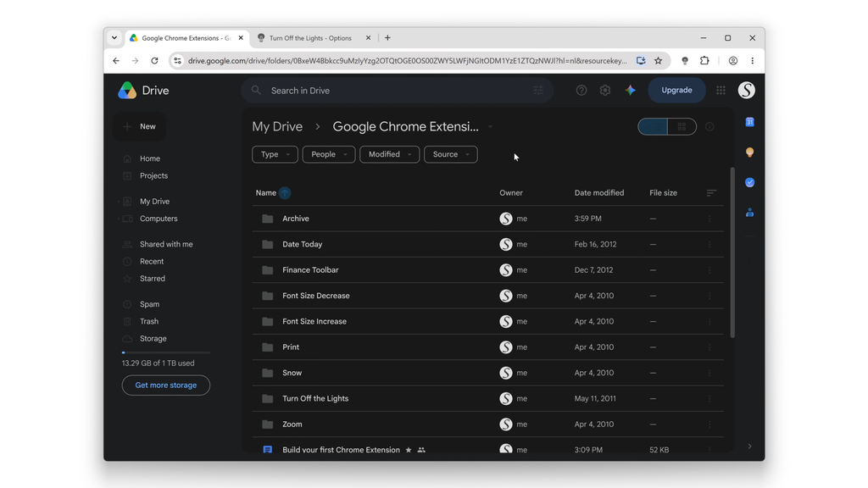Switch to grid layout view
Screen dimensions: 868x488
pyautogui.click(x=682, y=127)
